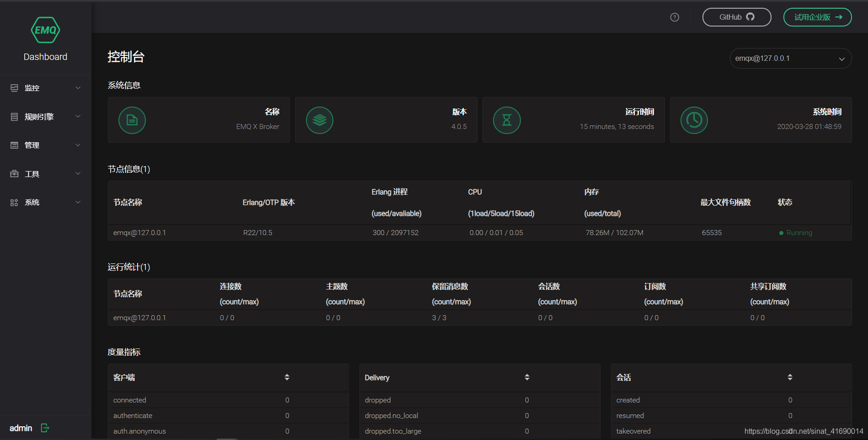The width and height of the screenshot is (868, 440).
Task: Click the dropped.no_local metric row
Action: tap(480, 416)
